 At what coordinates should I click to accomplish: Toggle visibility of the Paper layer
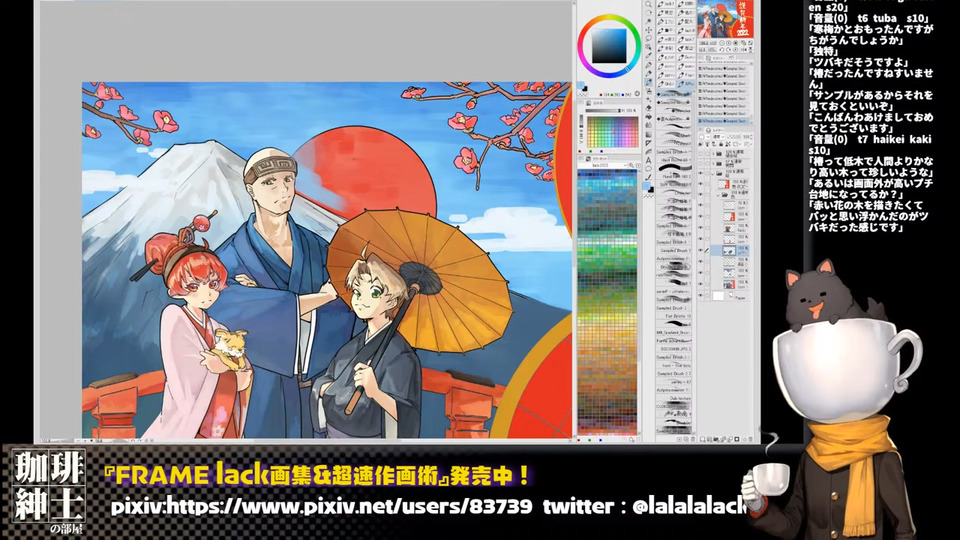click(700, 295)
